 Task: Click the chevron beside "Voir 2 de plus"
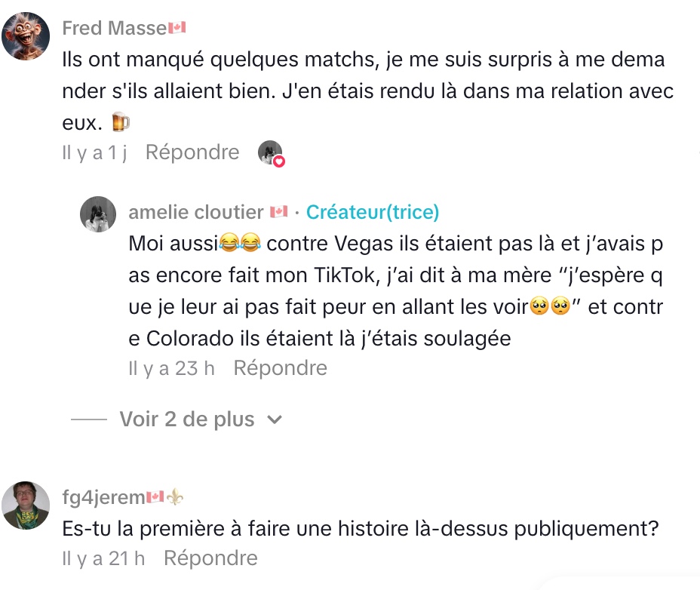[275, 419]
